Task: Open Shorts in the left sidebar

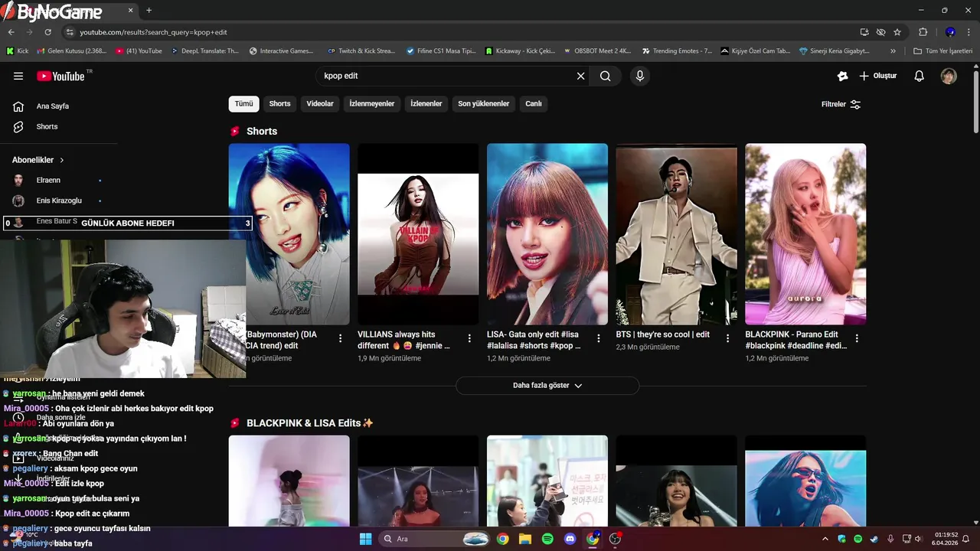Action: point(47,126)
